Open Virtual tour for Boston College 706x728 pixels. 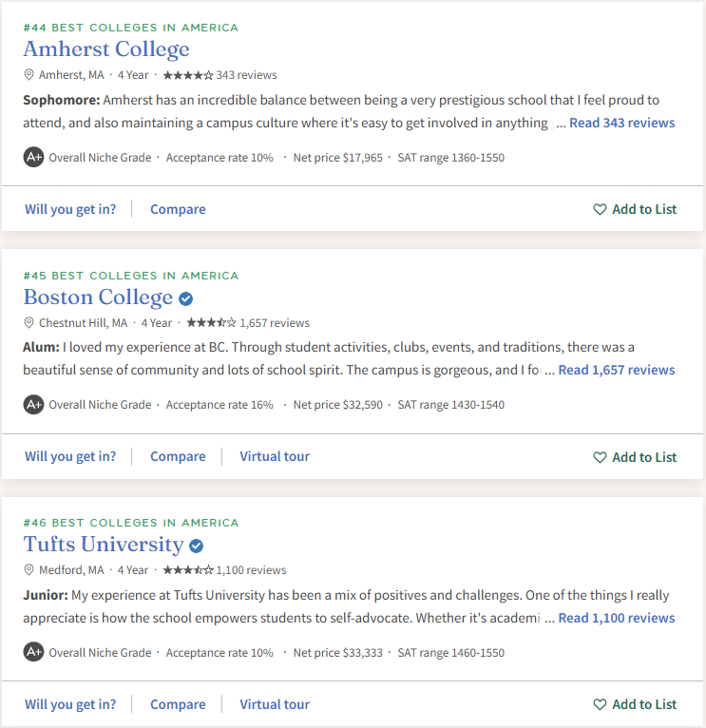(x=275, y=456)
